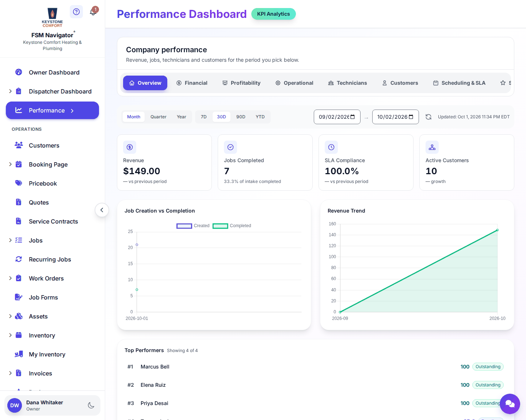Click the SLA Compliance clock icon
Screen dimensions: 526x420
pos(331,147)
